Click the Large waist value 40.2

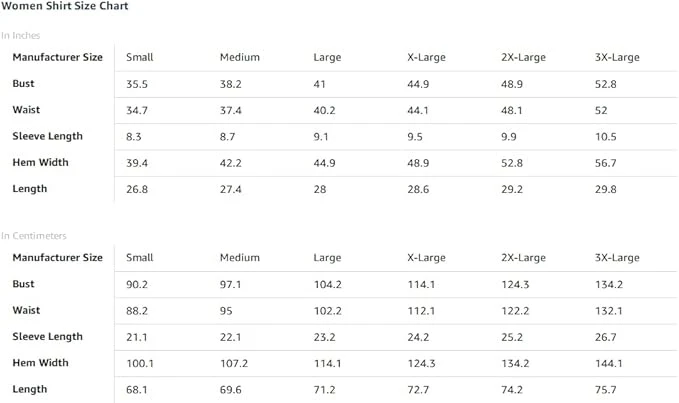[325, 110]
